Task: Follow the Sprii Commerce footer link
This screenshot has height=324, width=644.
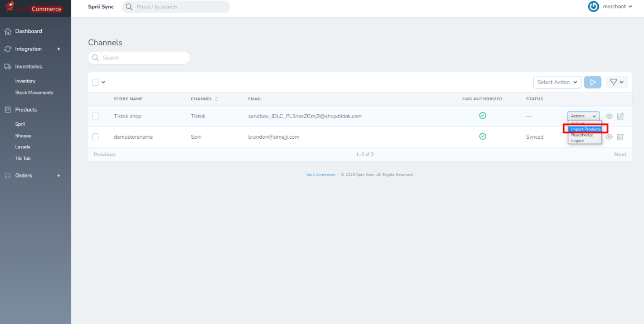Action: coord(320,175)
